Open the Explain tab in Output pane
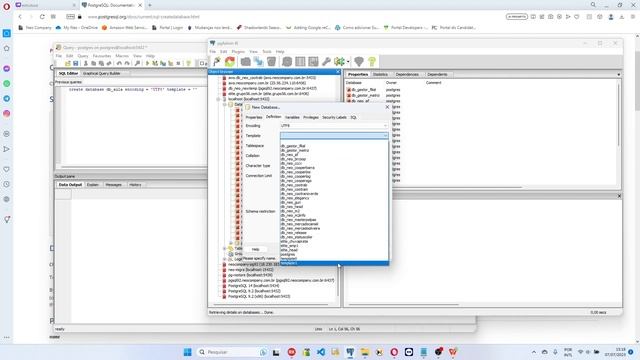The height and width of the screenshot is (360, 640). (93, 185)
